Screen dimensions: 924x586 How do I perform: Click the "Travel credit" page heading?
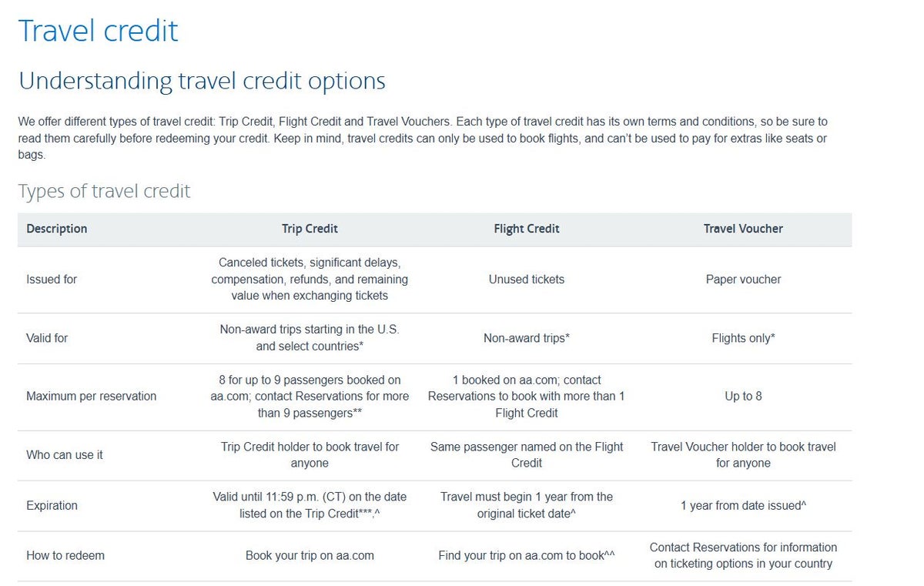pyautogui.click(x=98, y=31)
